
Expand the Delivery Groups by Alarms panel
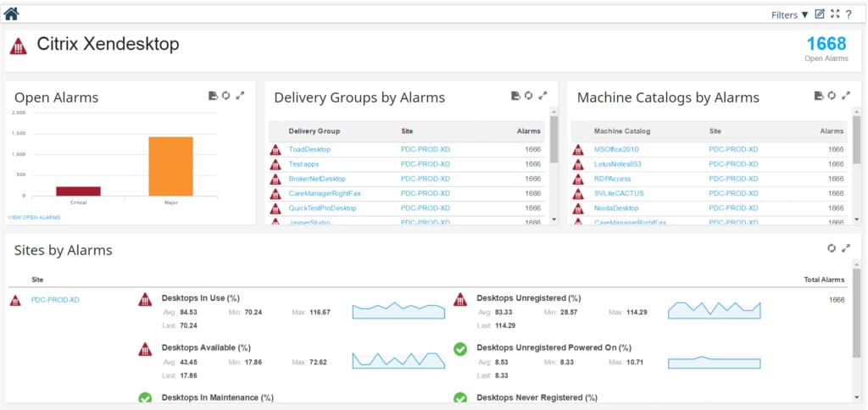point(543,96)
